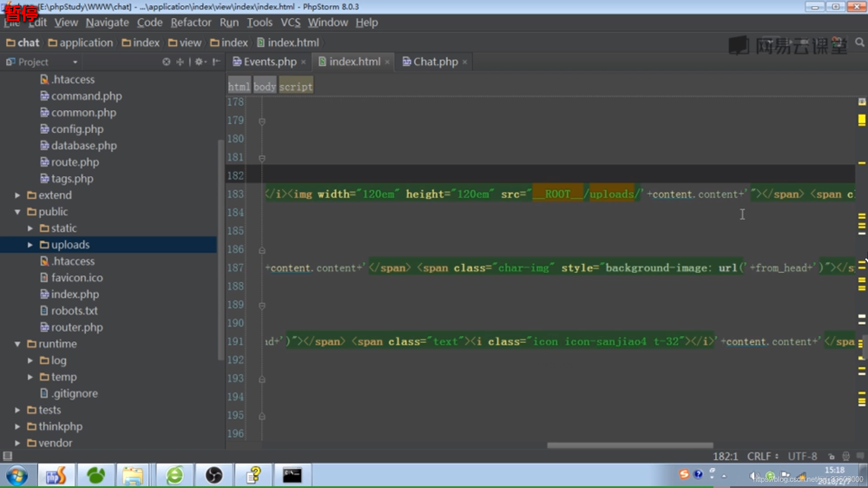Select config.php in project tree

[x=72, y=129]
